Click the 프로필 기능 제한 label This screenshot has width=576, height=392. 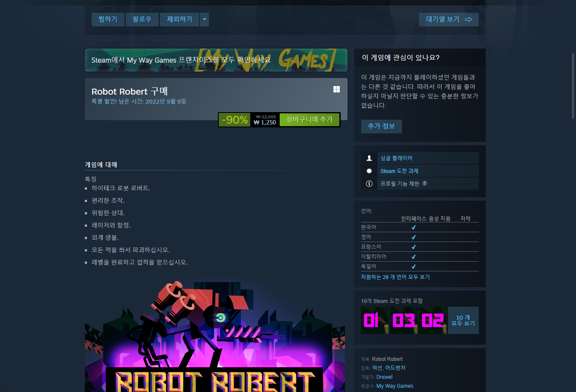(400, 184)
